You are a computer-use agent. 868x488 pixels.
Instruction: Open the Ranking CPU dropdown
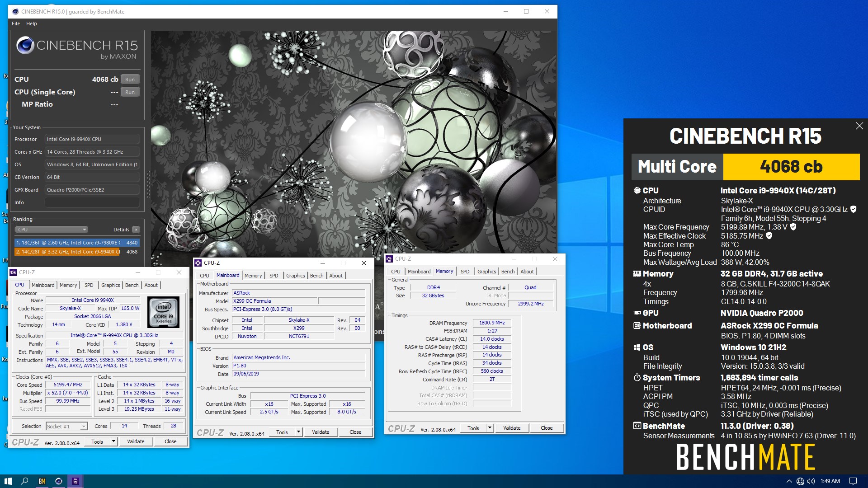click(x=52, y=230)
